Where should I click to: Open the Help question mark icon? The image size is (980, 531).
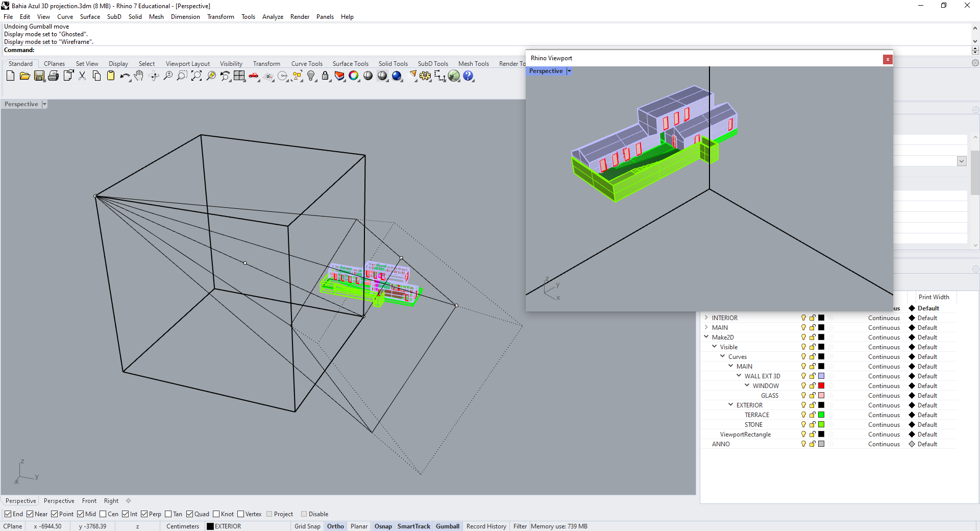(x=468, y=76)
